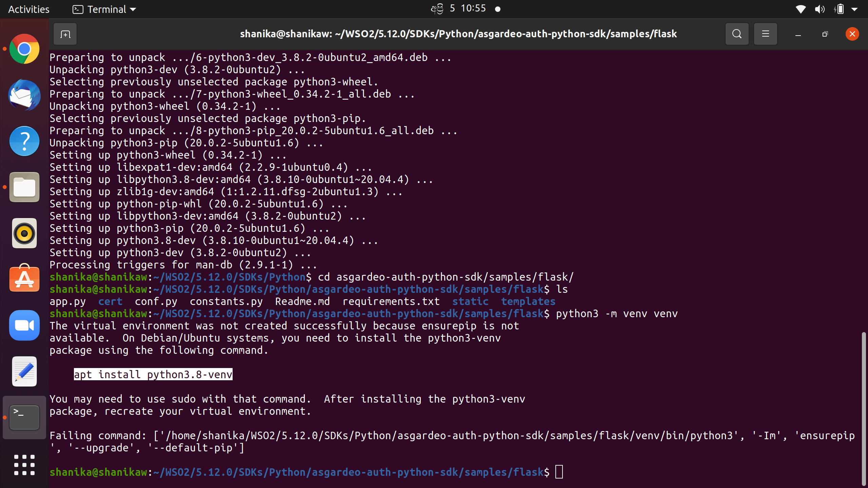This screenshot has width=868, height=488.
Task: Open the Help icon in the dock
Action: click(24, 141)
